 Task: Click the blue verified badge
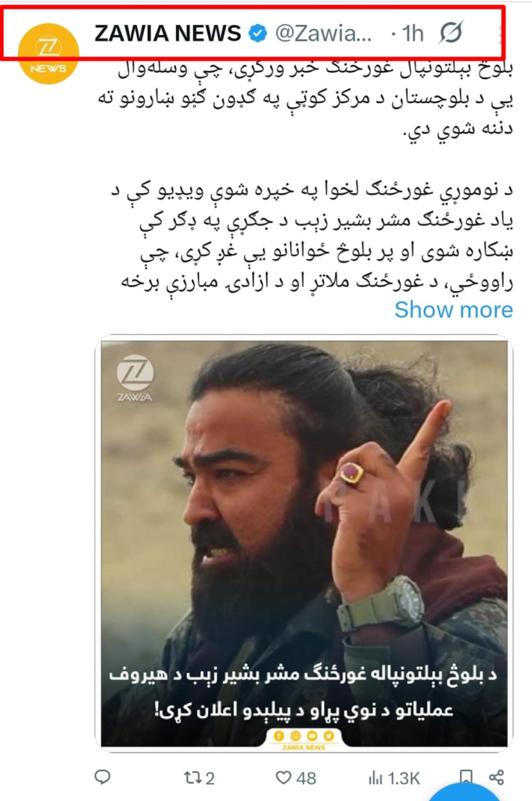point(257,34)
